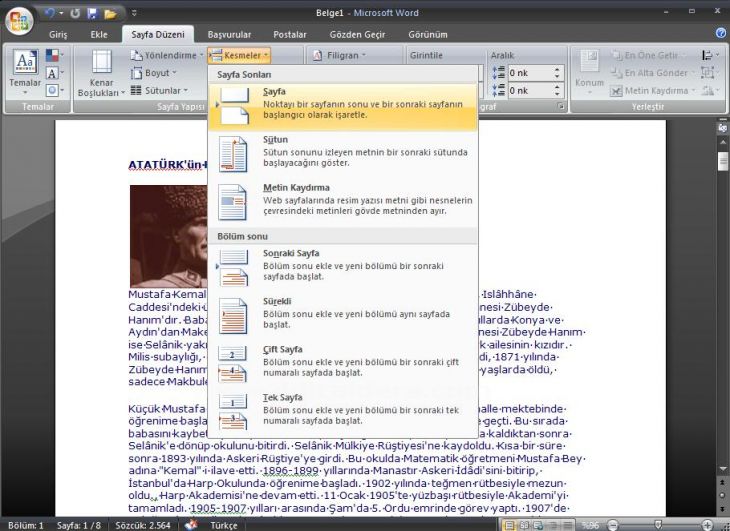Click the proofing errors icon in status bar
This screenshot has height=531, width=730.
191,525
